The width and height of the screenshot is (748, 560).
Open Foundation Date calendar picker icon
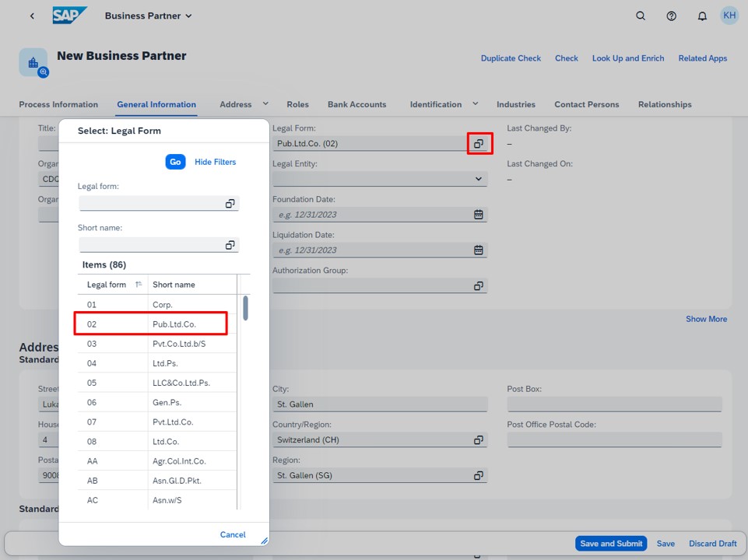(479, 215)
